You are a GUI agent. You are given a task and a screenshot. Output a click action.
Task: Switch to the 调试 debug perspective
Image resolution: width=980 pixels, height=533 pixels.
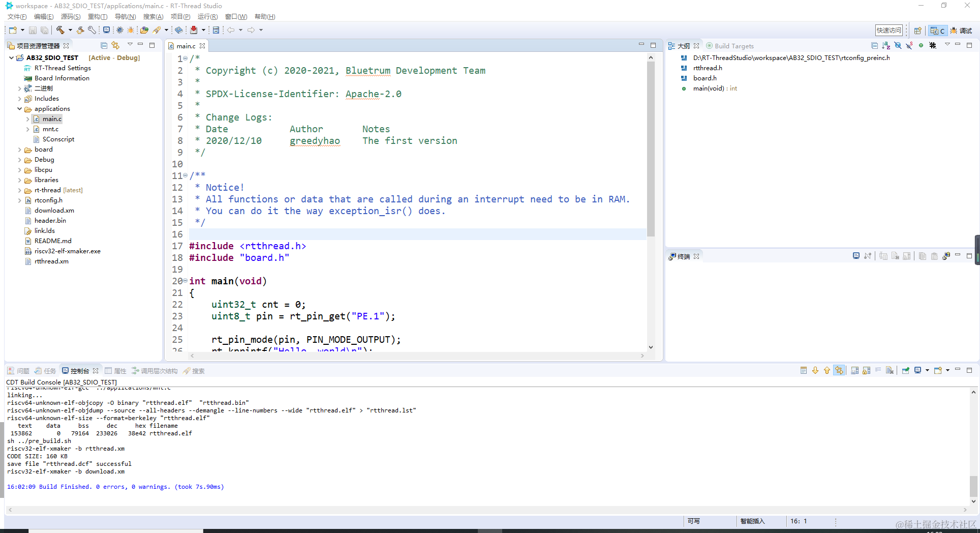[961, 31]
